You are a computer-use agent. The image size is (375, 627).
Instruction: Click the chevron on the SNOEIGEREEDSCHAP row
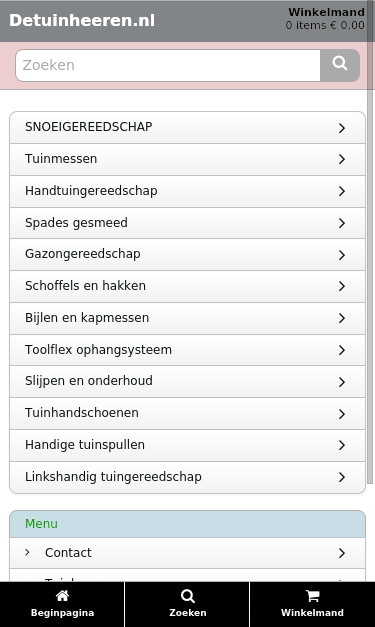[341, 128]
